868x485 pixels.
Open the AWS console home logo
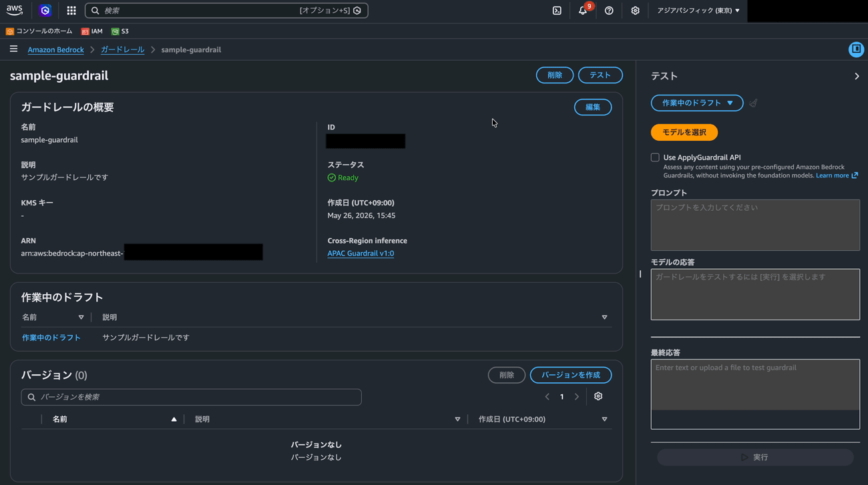pyautogui.click(x=14, y=10)
